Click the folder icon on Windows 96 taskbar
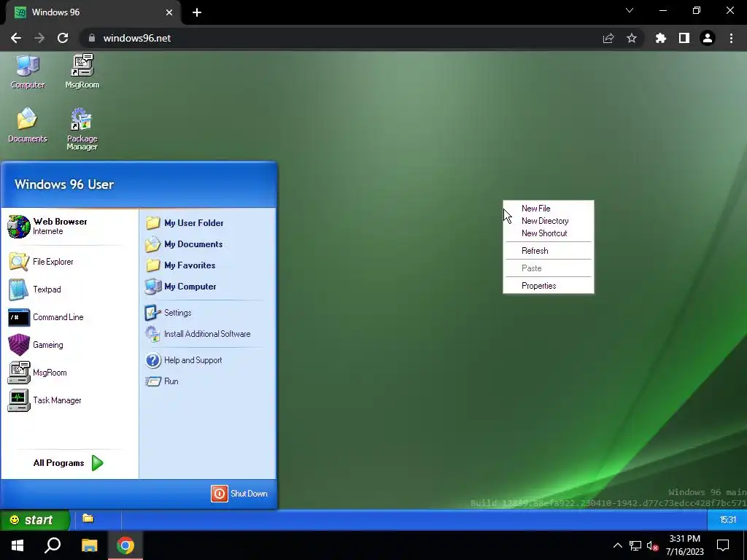The image size is (747, 560). 88,518
